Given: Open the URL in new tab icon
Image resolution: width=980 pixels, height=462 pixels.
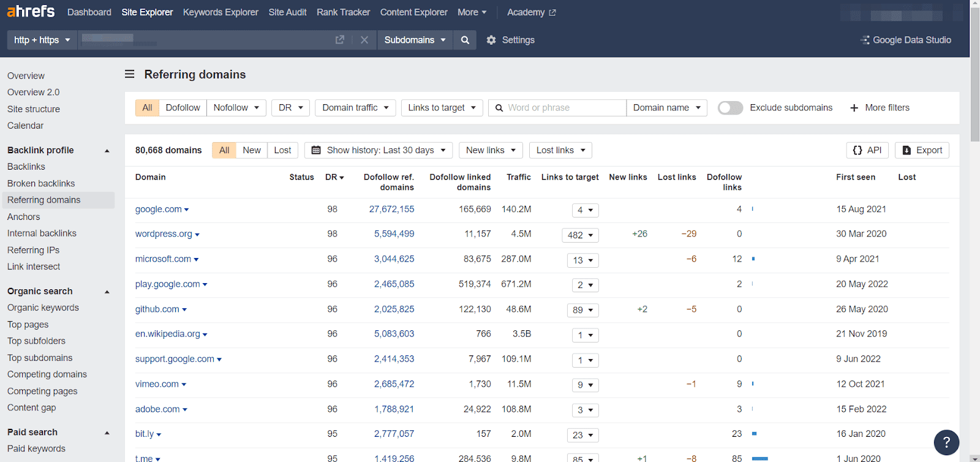Looking at the screenshot, I should tap(340, 40).
